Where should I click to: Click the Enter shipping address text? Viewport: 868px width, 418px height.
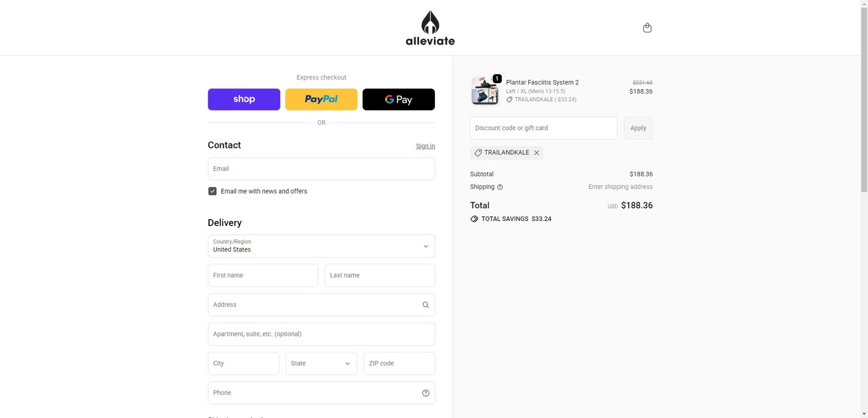tap(620, 187)
